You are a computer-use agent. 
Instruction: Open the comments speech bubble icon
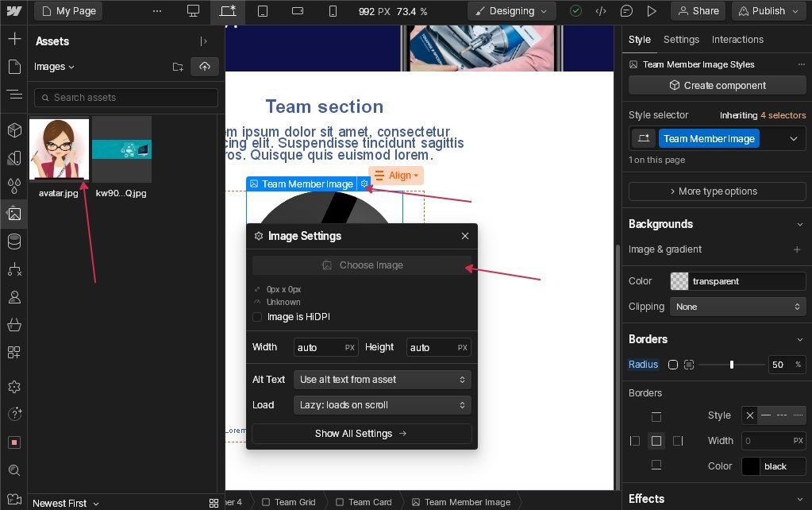click(626, 11)
